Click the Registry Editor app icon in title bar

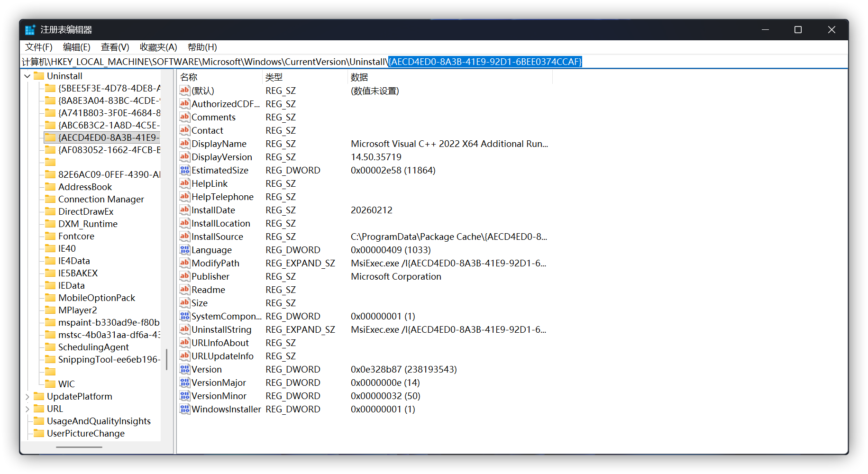point(30,30)
